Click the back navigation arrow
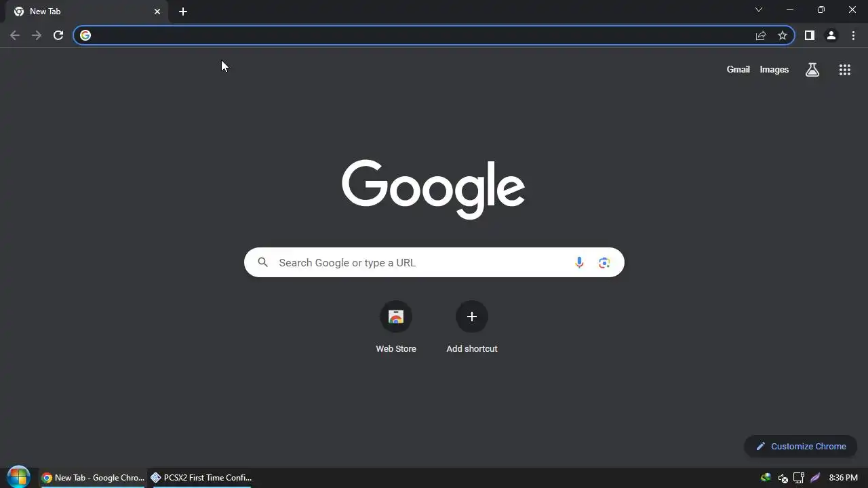This screenshot has width=868, height=488. [x=15, y=35]
